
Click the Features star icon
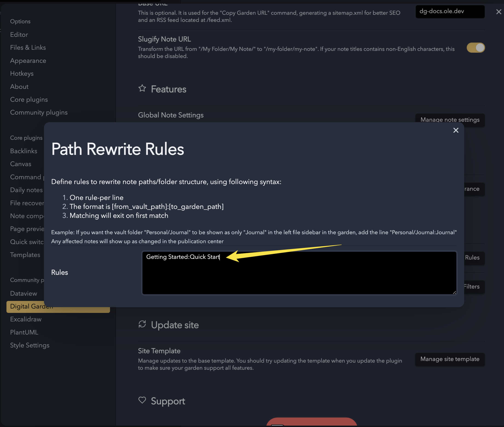coord(142,88)
